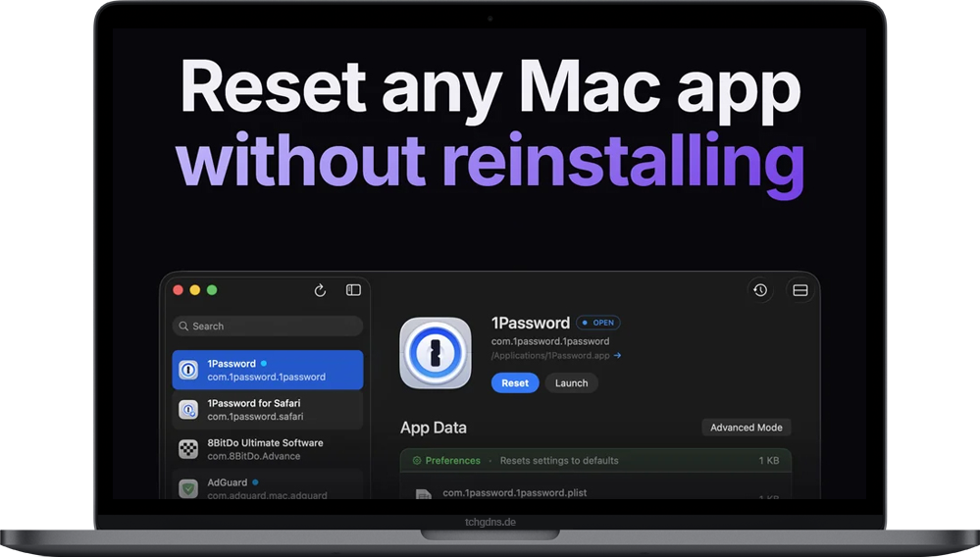Enable Advanced Mode
980x557 pixels.
747,428
